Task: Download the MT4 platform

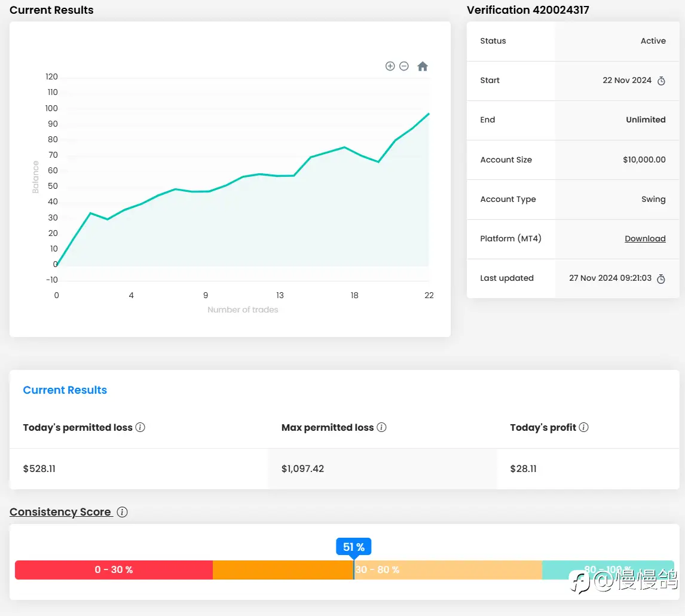Action: 645,239
